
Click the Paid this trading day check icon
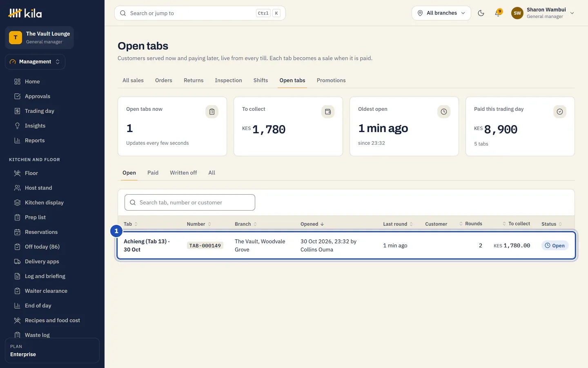point(560,112)
